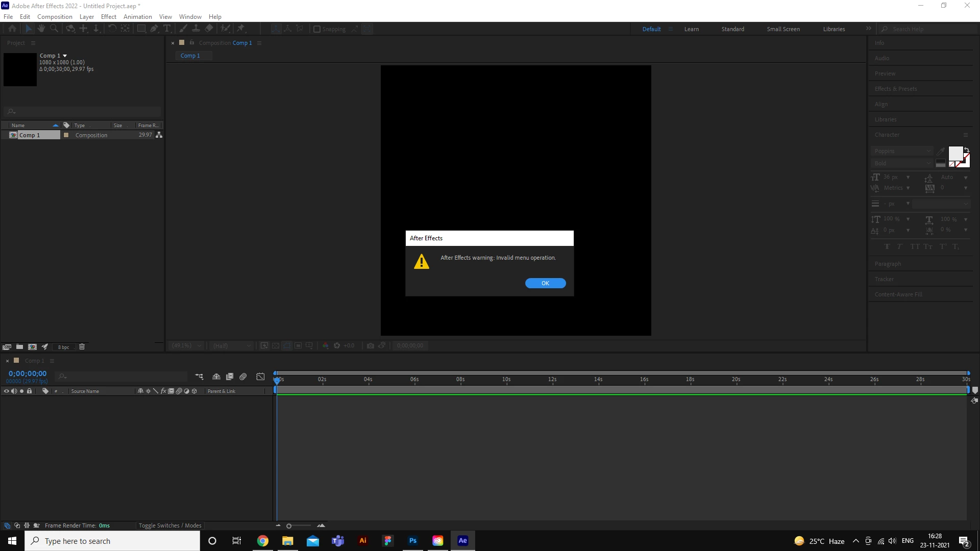The image size is (980, 551).
Task: Select the Clone Stamp tool
Action: coord(196,29)
